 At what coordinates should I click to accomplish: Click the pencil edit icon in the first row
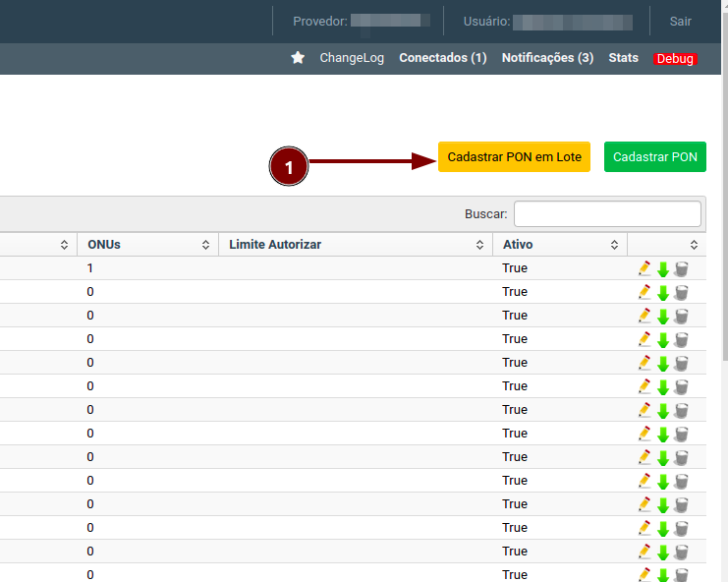tap(644, 268)
